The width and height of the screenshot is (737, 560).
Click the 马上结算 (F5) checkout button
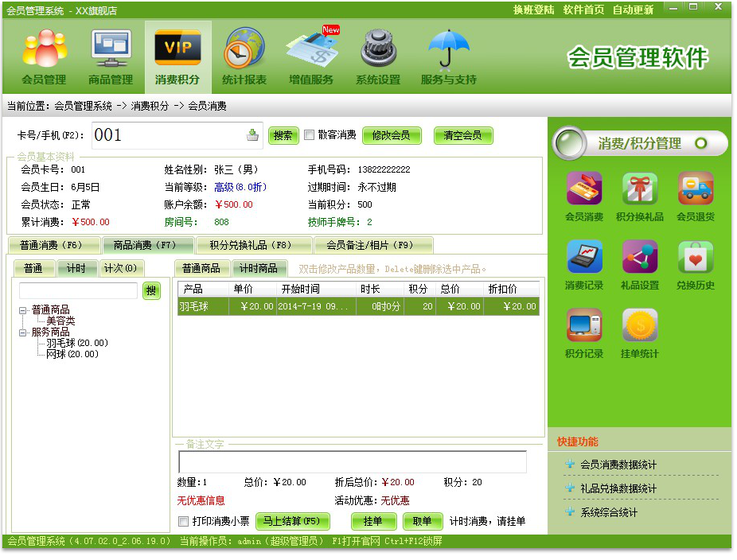[292, 522]
